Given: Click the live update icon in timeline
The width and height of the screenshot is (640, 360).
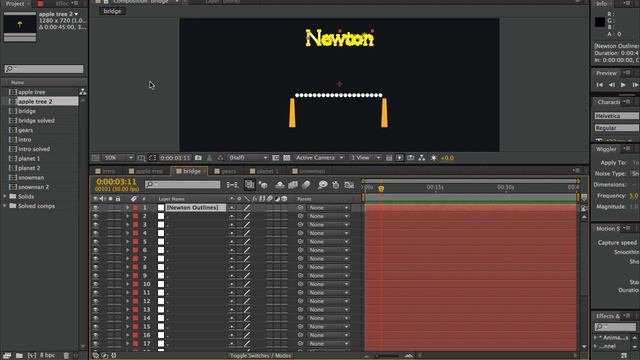Looking at the screenshot, I should point(249,185).
